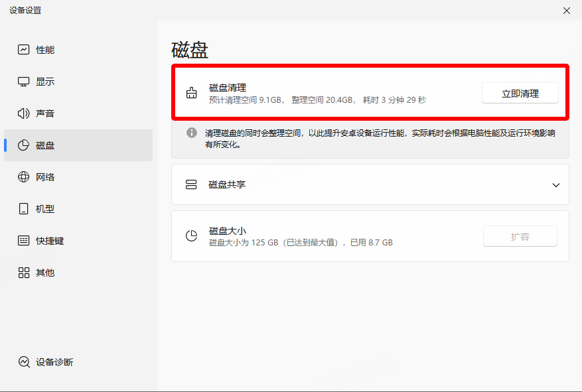
Task: Open the 快捷键 settings tab
Action: tap(49, 241)
